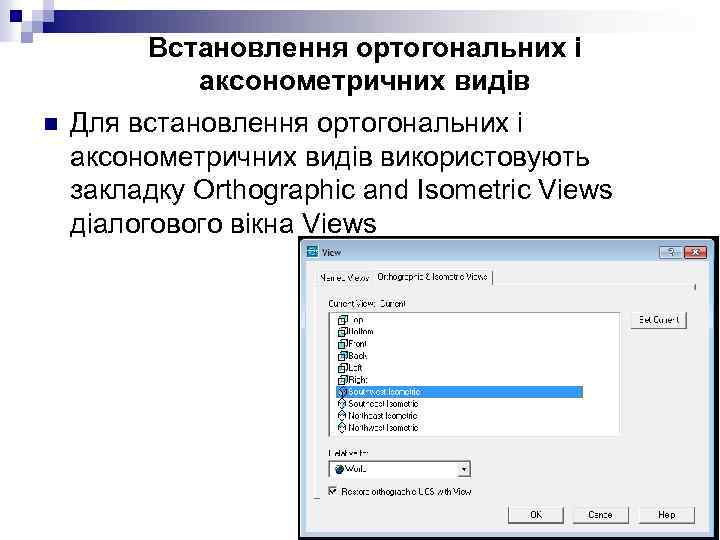Select the Back list entry text
The image size is (720, 540).
358,355
